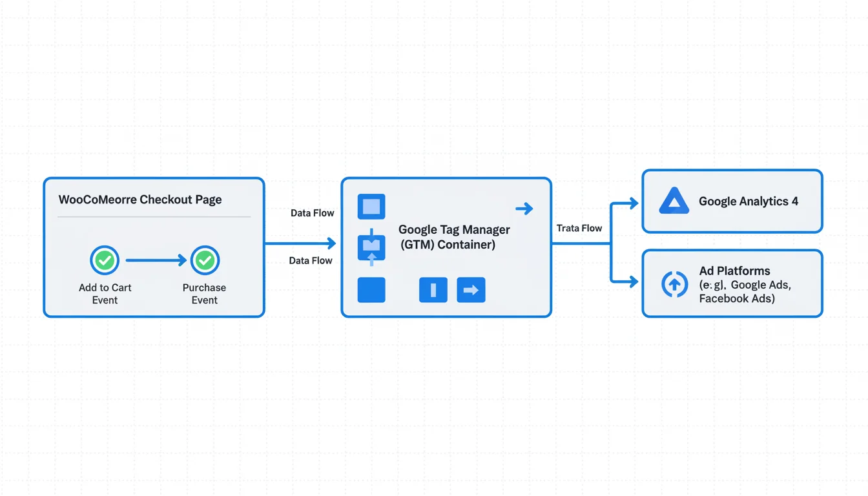Click the Google Analytics 4 triangle logo

[674, 201]
